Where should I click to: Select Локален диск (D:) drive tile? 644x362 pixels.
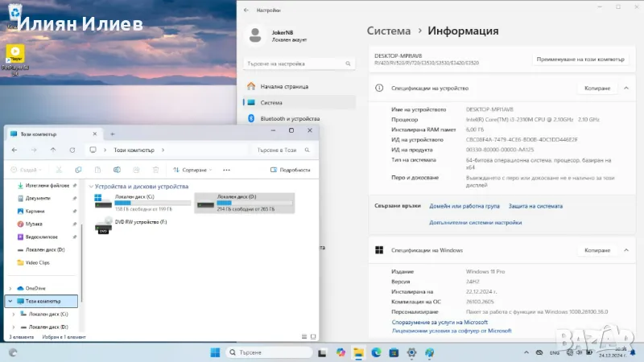coord(245,203)
